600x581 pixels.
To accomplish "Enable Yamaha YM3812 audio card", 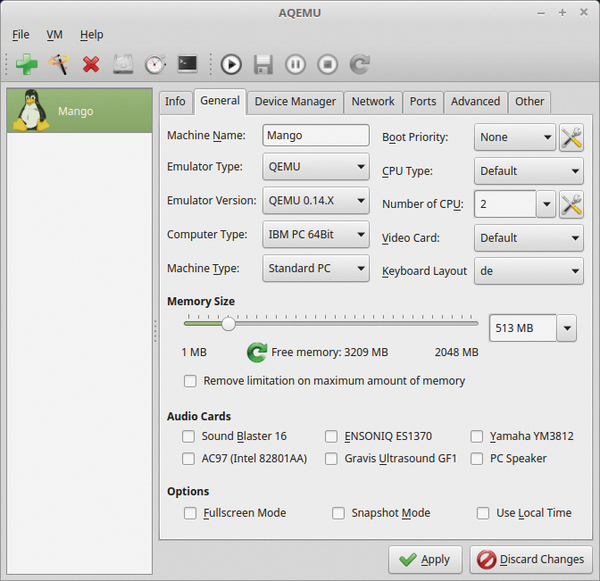I will pyautogui.click(x=476, y=436).
